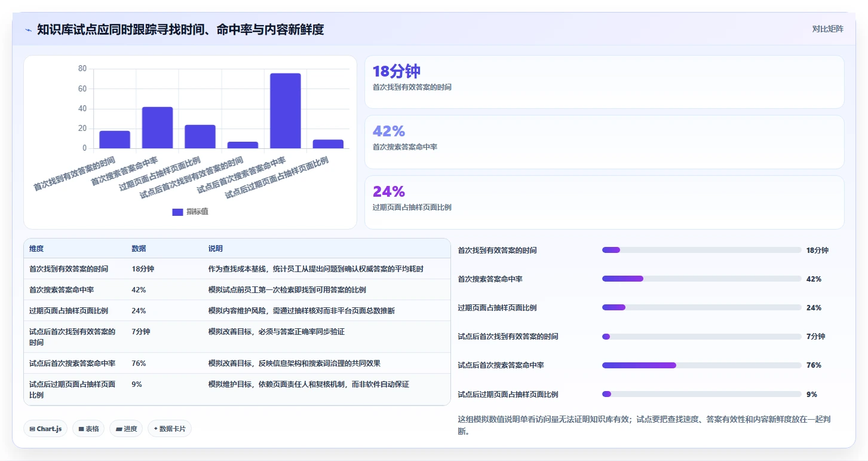Screen dimensions: 868x461
Task: Click the 76% value beside the progress bar
Action: click(814, 365)
